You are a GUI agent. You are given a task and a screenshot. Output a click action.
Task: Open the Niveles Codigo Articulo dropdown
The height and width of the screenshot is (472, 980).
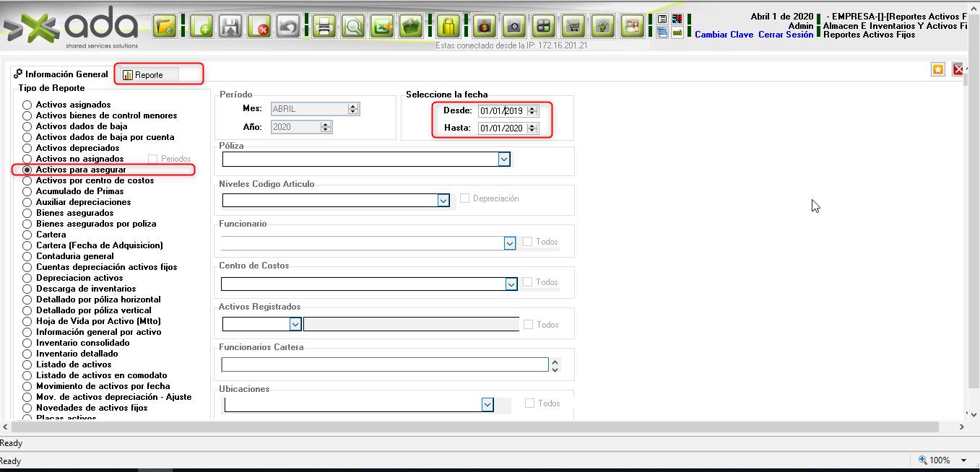[443, 201]
